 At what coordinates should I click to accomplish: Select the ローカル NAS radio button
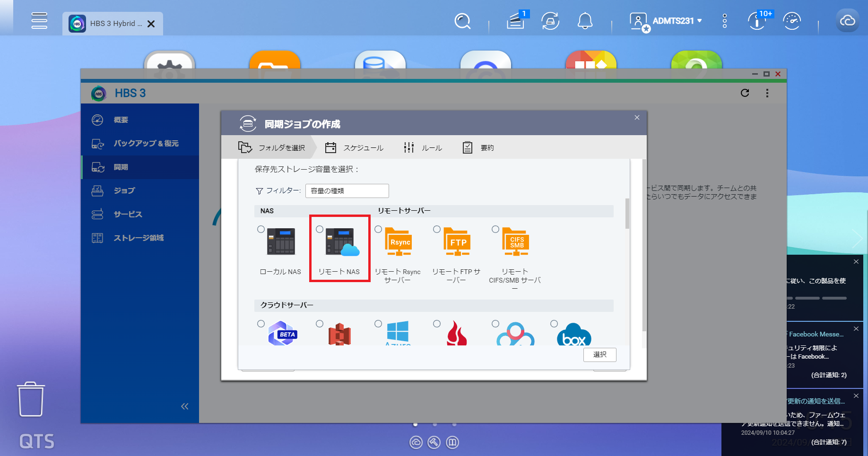(261, 229)
